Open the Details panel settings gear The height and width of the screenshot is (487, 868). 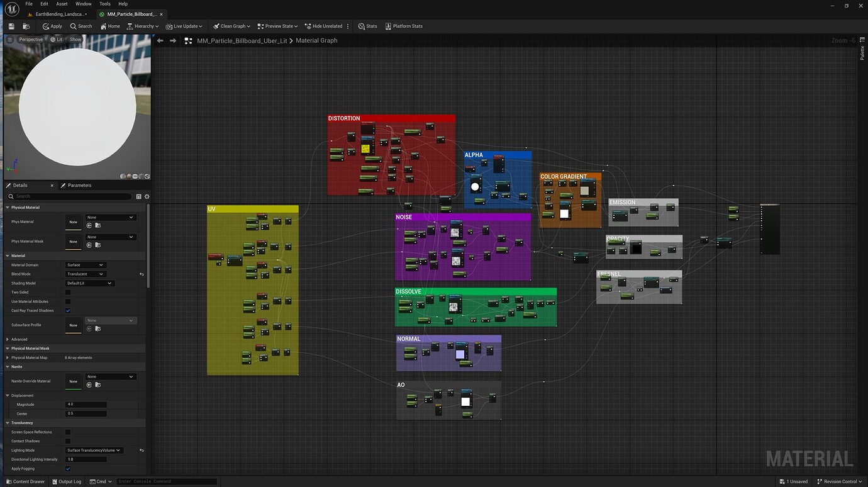click(x=147, y=196)
